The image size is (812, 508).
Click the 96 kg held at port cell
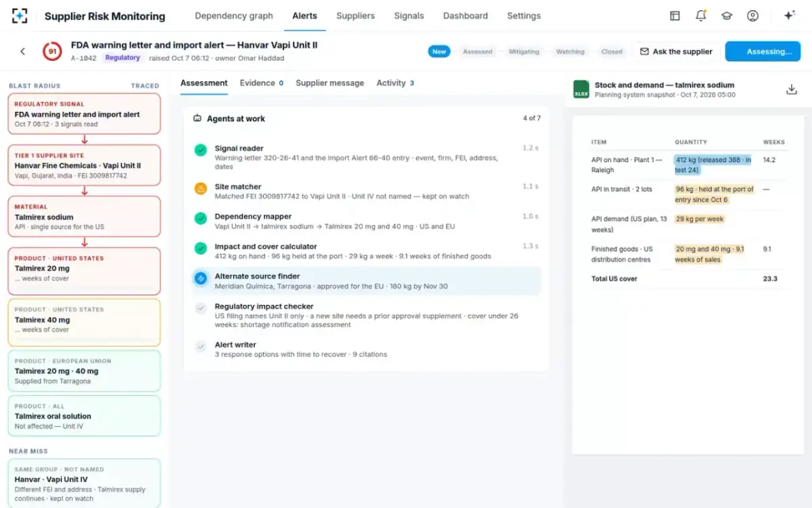[715, 194]
